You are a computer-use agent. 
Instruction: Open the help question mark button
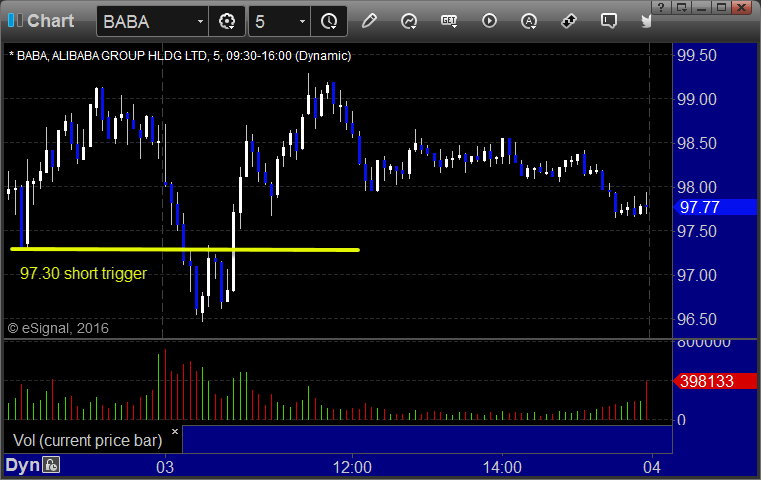[661, 7]
